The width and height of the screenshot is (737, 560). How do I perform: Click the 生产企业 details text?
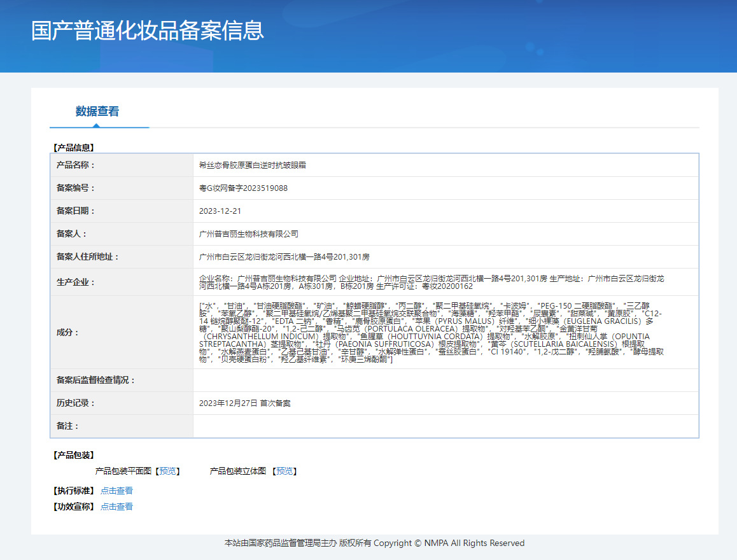click(x=432, y=283)
